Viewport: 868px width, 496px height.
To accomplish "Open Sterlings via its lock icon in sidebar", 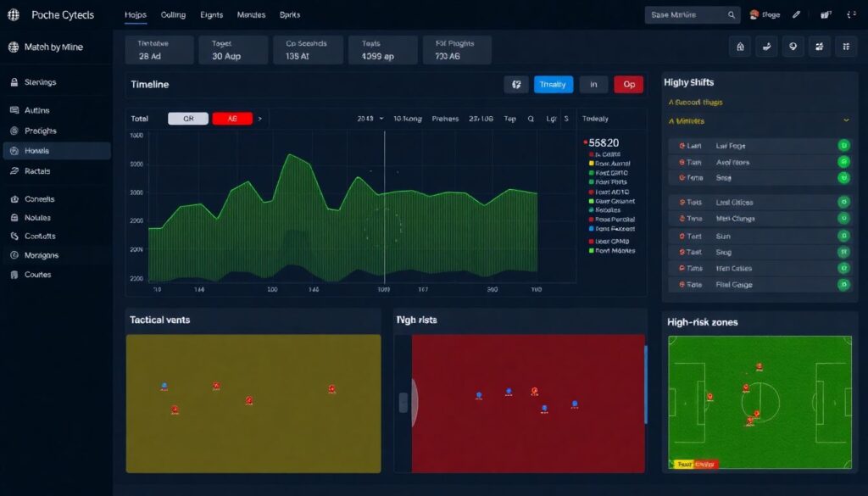I will tap(14, 82).
